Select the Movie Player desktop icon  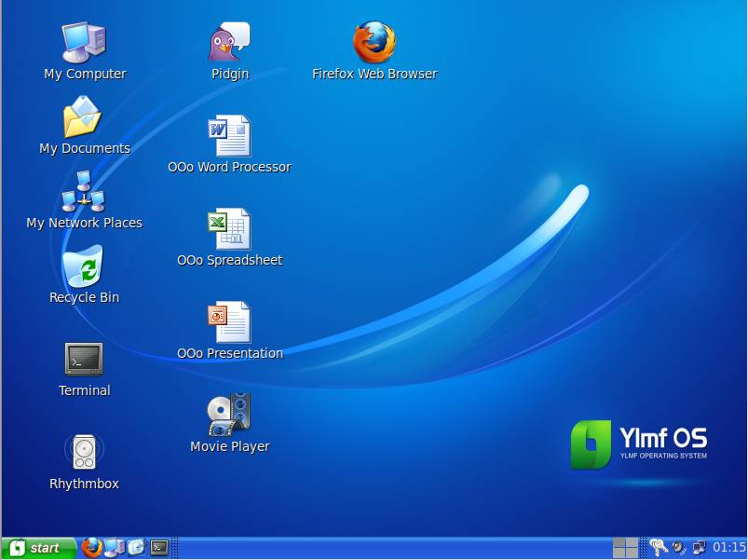(x=229, y=416)
